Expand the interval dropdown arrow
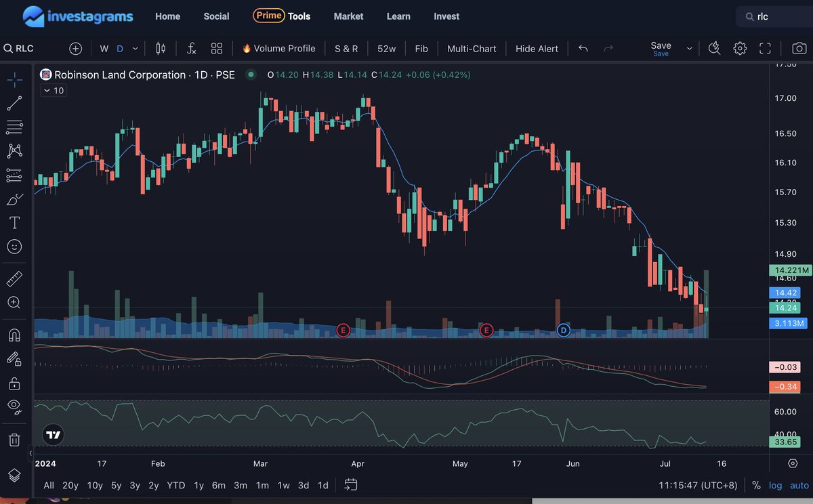The height and width of the screenshot is (504, 813). [x=135, y=49]
